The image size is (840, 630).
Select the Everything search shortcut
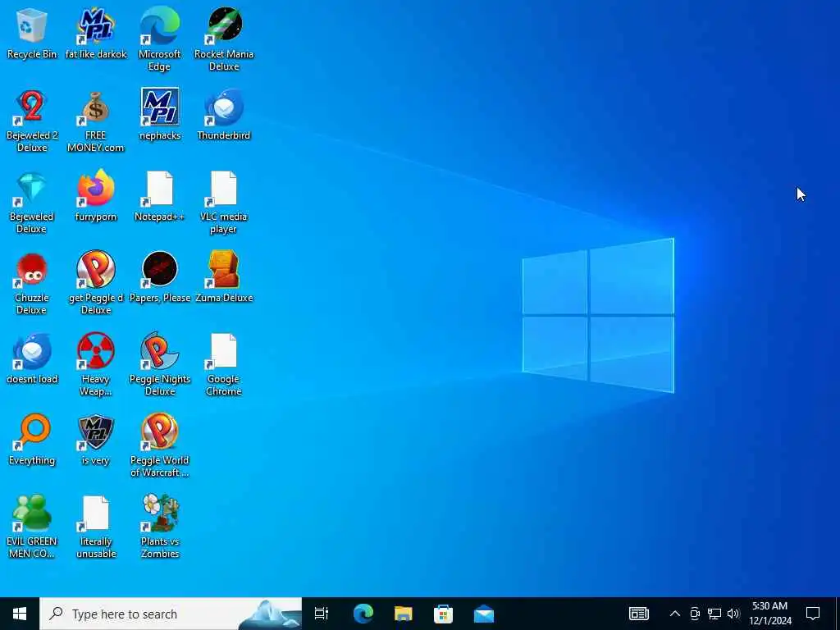pos(32,440)
